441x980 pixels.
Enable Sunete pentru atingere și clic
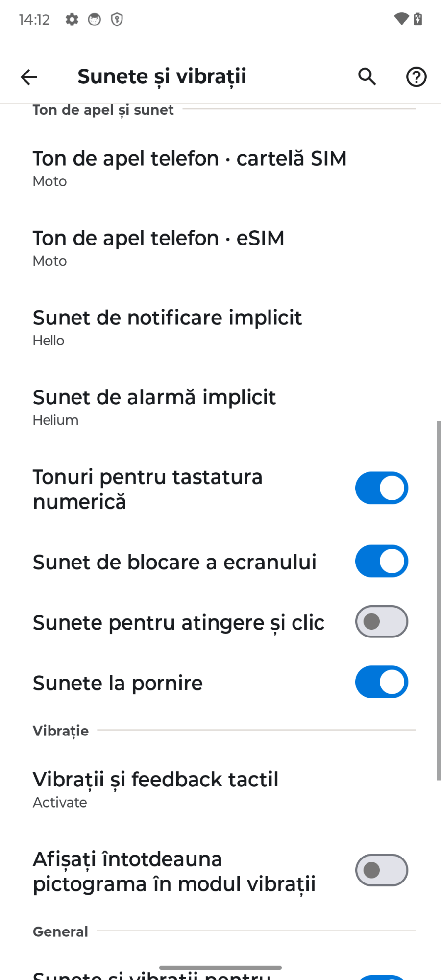381,622
